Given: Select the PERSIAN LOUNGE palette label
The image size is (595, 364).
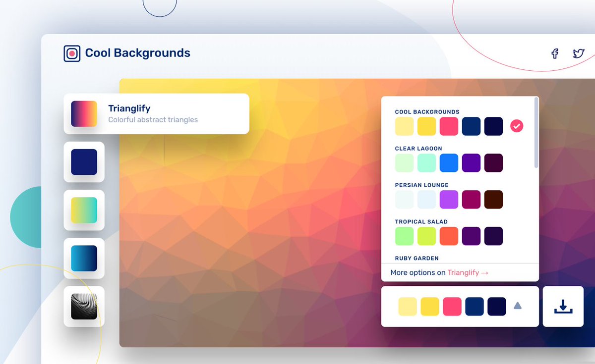Looking at the screenshot, I should pyautogui.click(x=421, y=185).
